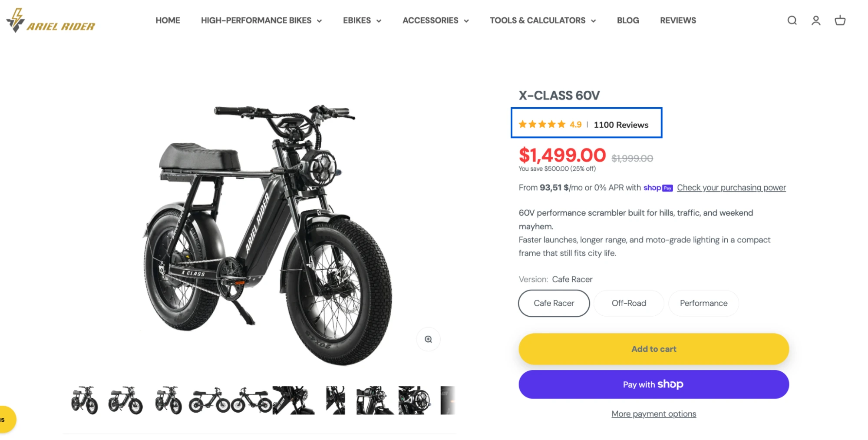Select the Off-Road version

(628, 303)
